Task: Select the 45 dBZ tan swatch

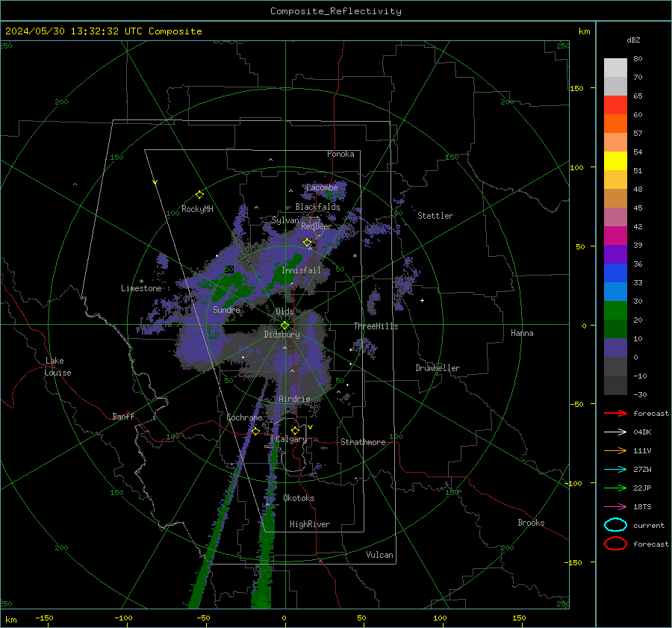Action: pyautogui.click(x=615, y=199)
